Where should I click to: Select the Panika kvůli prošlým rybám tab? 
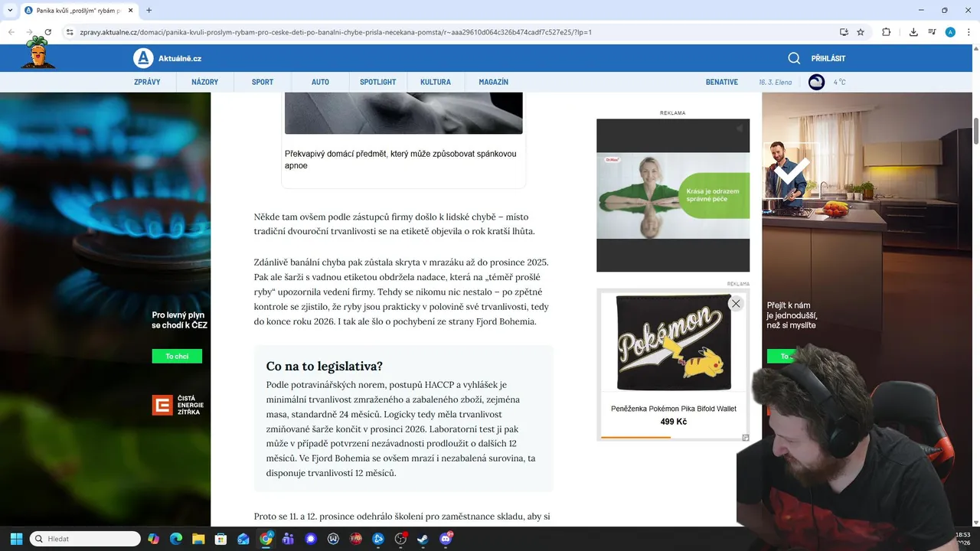79,10
